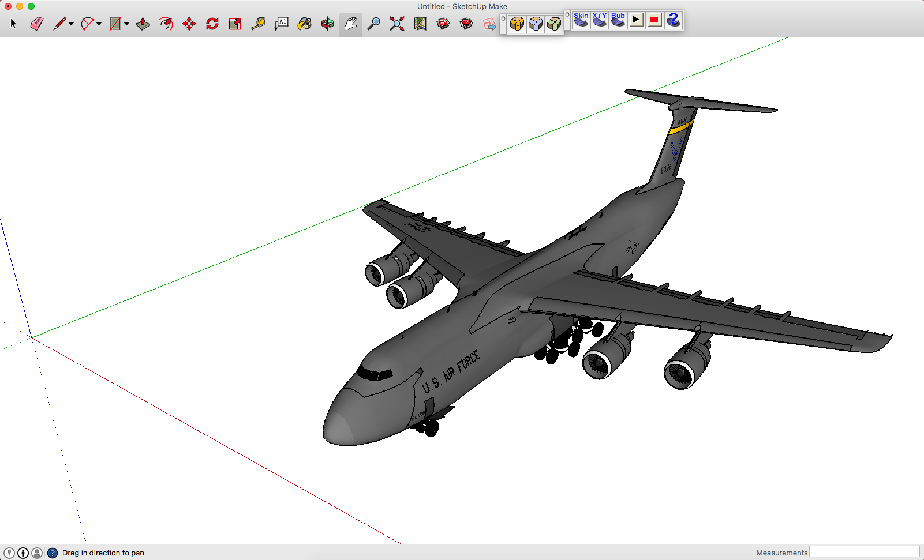This screenshot has width=924, height=560.
Task: Click the 'Measurements' label
Action: coord(781,553)
